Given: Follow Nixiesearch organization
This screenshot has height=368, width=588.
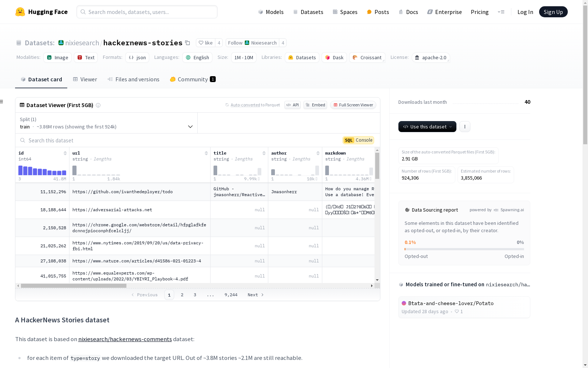Looking at the screenshot, I should (x=252, y=43).
